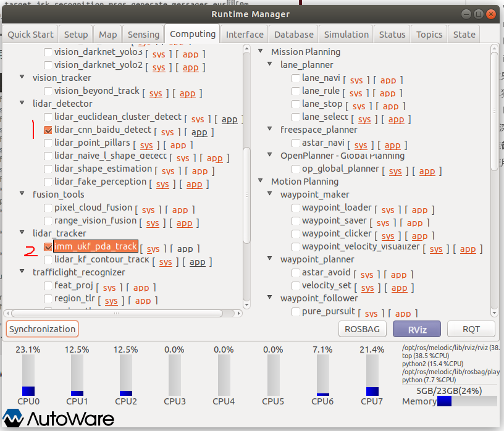Enable pure_pursuit checkbox

coord(295,311)
